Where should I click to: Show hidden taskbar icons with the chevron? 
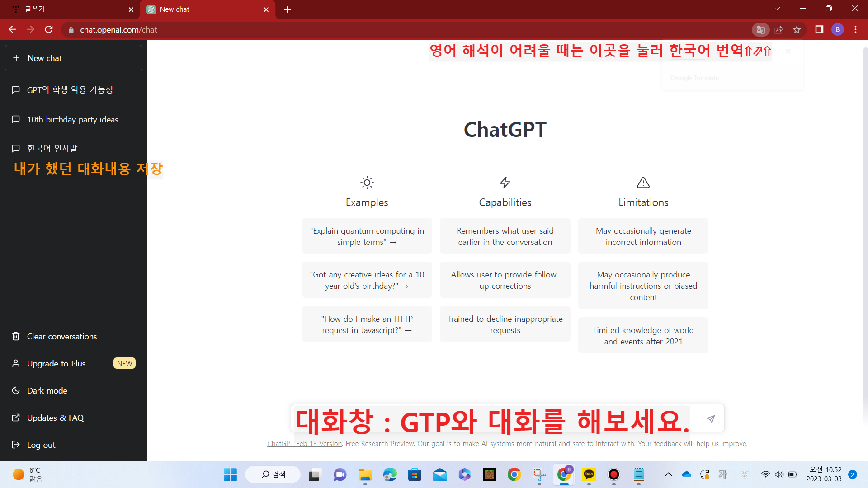[x=669, y=474]
